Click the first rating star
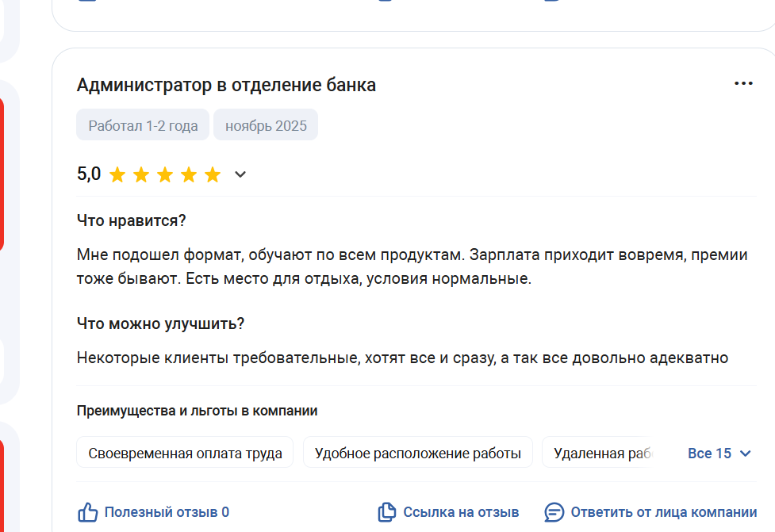The image size is (775, 532). point(117,174)
